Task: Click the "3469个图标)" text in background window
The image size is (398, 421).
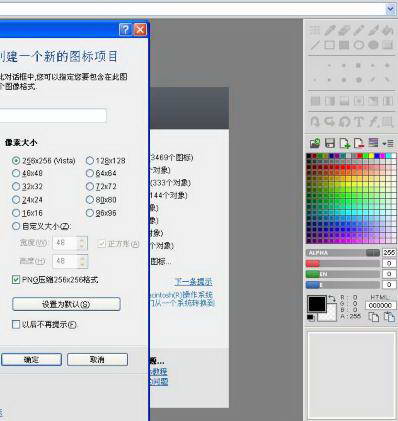Action: coord(172,157)
